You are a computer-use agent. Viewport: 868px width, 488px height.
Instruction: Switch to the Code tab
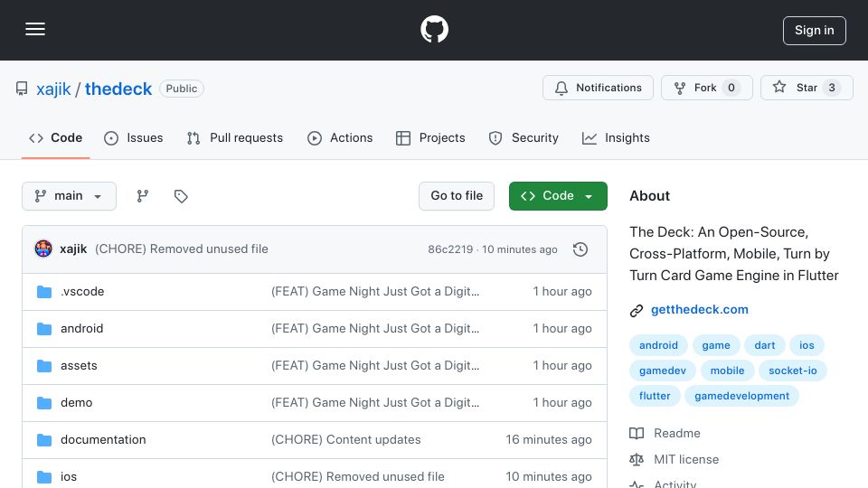coord(55,137)
